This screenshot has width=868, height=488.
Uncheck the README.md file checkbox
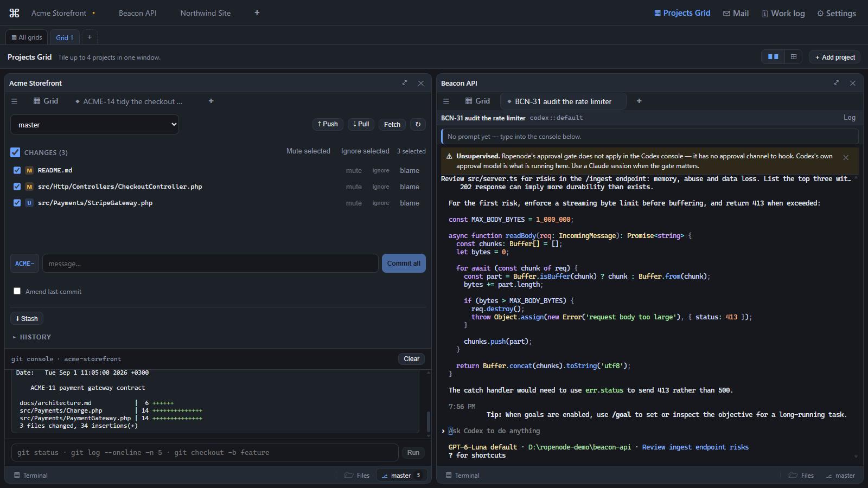[x=17, y=170]
